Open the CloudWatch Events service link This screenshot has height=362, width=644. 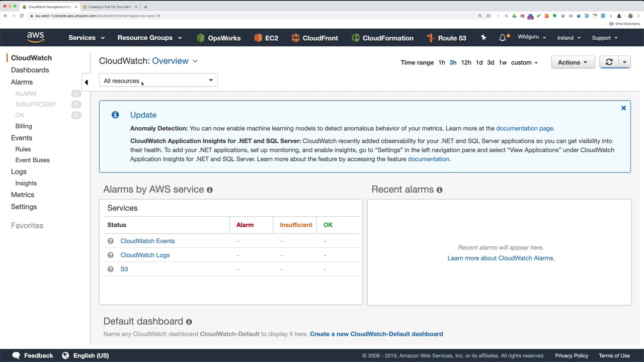[147, 241]
